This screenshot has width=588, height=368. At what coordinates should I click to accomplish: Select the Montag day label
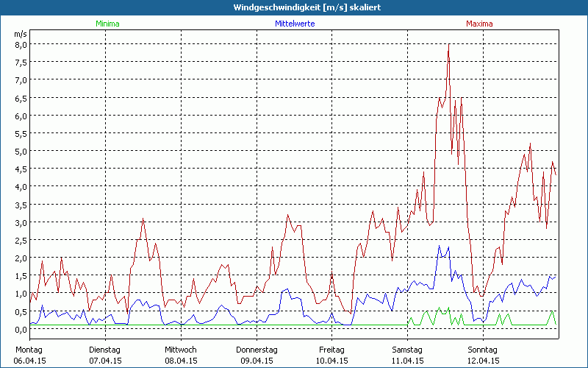pyautogui.click(x=29, y=349)
